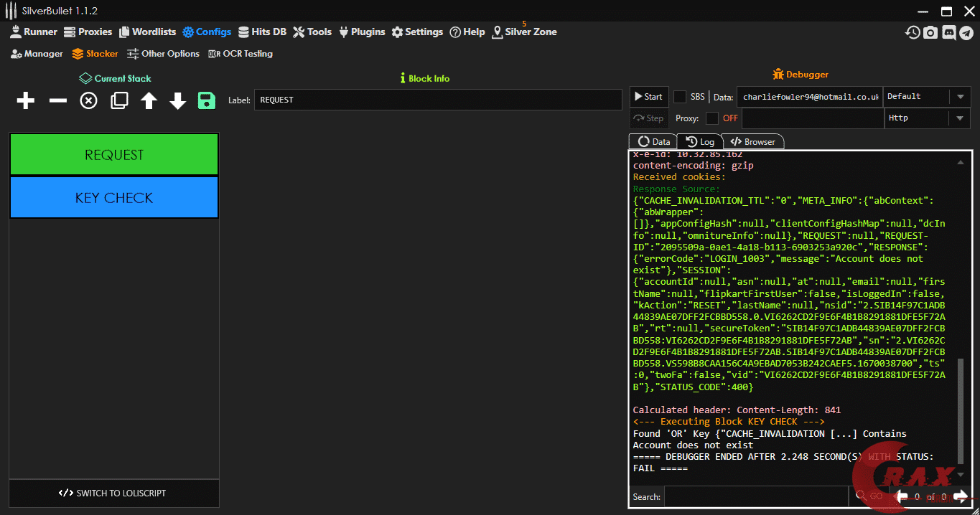
Task: Add a new block to the stack
Action: point(26,101)
